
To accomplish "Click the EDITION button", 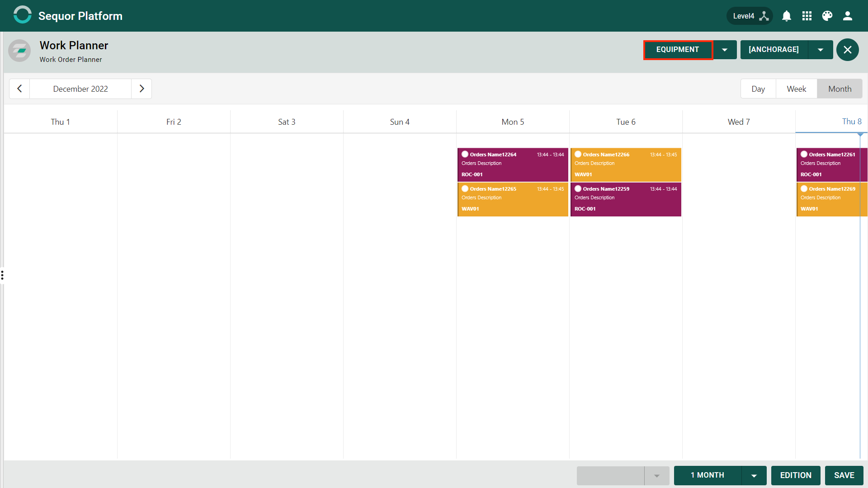I will tap(796, 475).
